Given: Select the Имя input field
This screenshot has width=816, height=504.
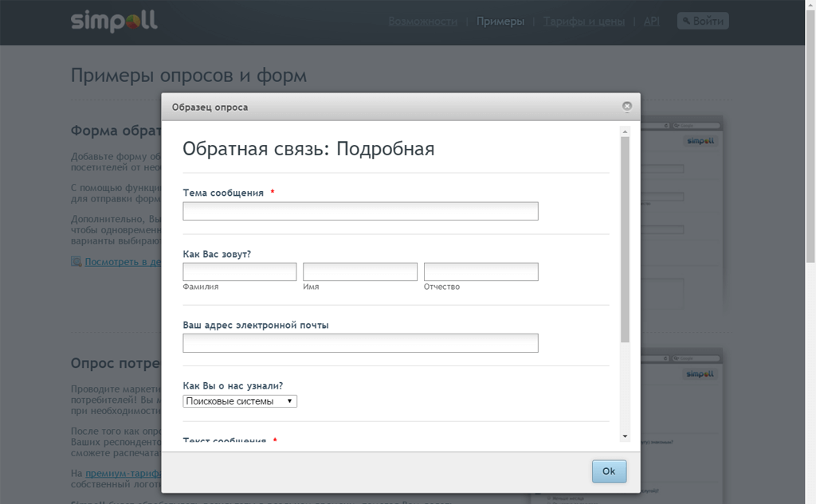Looking at the screenshot, I should pyautogui.click(x=360, y=272).
